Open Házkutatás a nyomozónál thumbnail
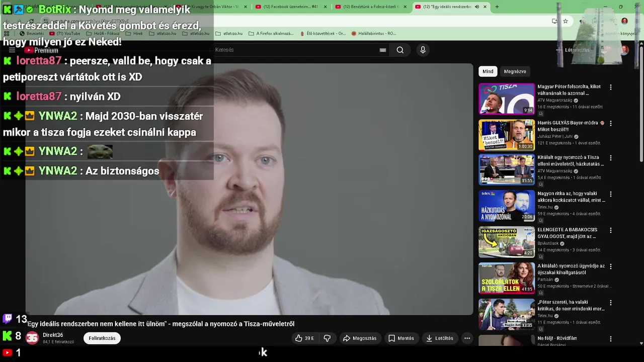 point(507,206)
